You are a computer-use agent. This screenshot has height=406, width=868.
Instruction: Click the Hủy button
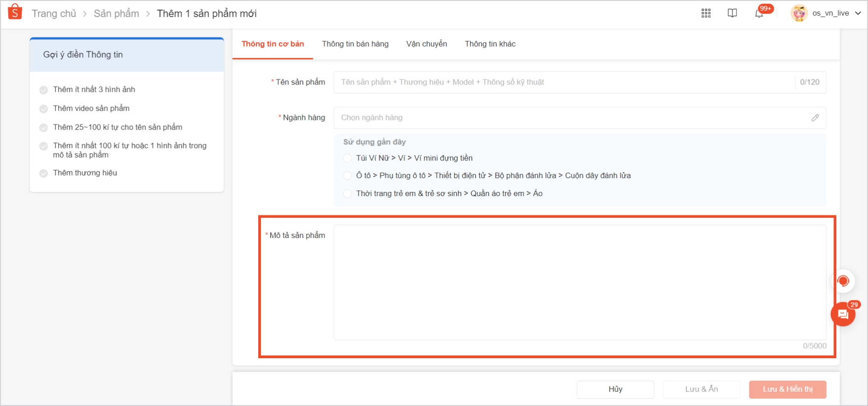point(615,389)
